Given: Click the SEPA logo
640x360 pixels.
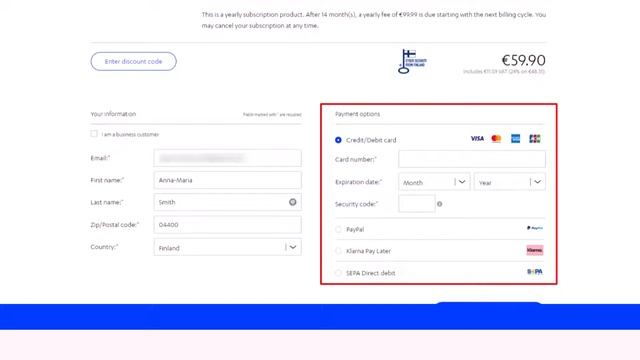Looking at the screenshot, I should click(x=535, y=272).
